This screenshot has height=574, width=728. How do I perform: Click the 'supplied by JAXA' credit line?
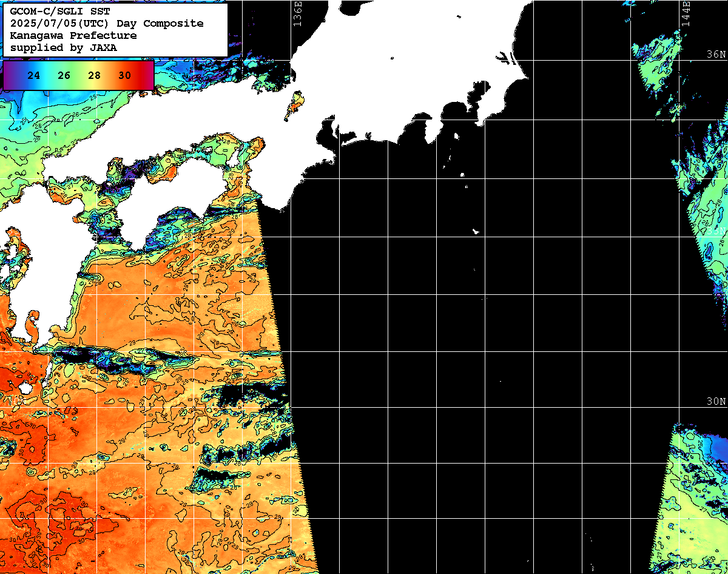pos(64,47)
